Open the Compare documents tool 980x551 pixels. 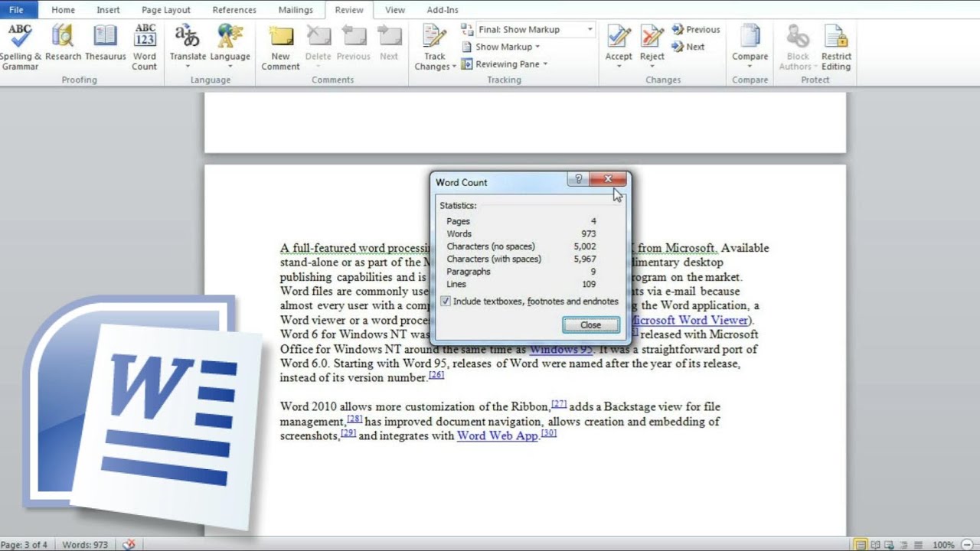(750, 47)
